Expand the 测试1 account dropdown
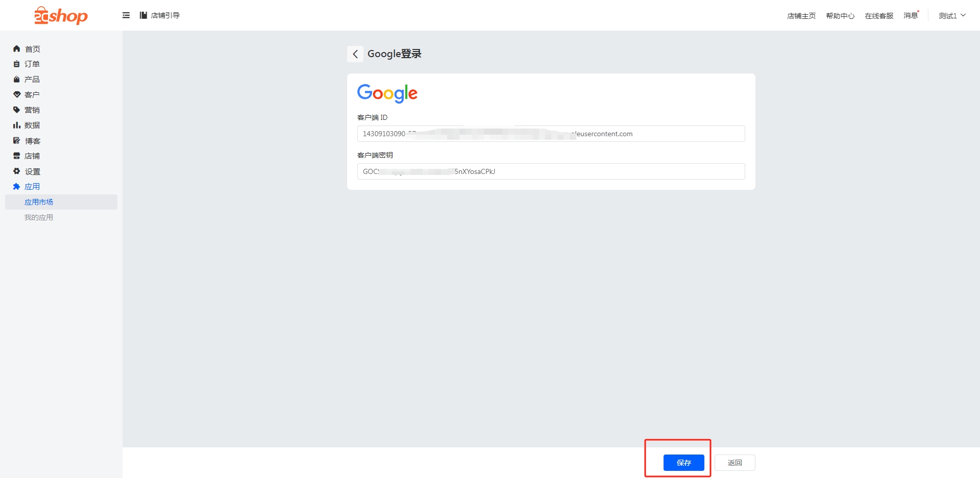This screenshot has height=478, width=980. click(952, 16)
